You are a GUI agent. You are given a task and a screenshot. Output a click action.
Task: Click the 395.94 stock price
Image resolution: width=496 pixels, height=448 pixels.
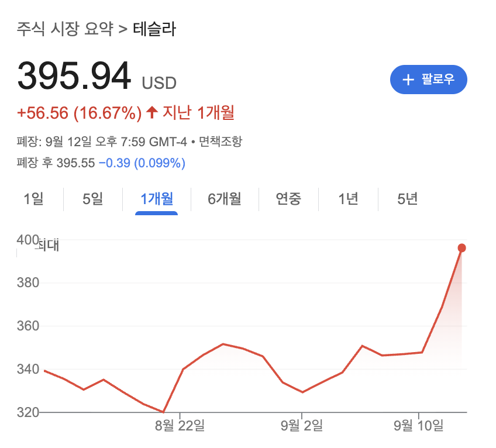tap(74, 76)
